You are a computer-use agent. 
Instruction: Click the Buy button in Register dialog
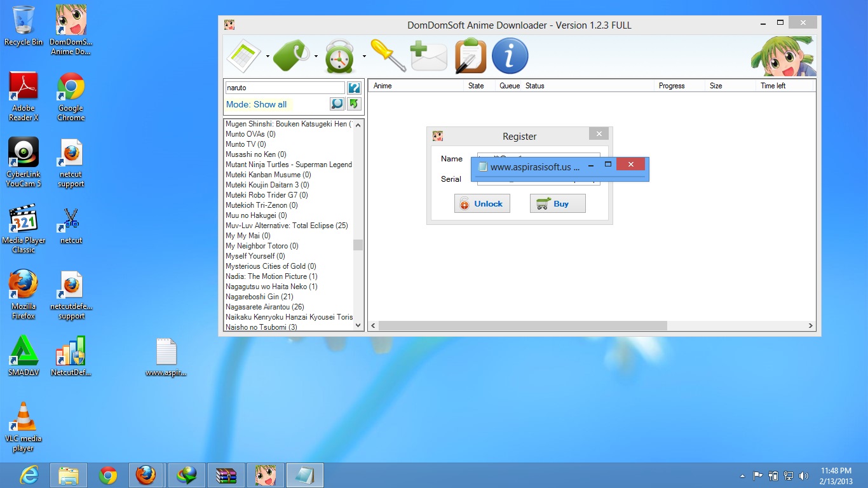point(558,203)
